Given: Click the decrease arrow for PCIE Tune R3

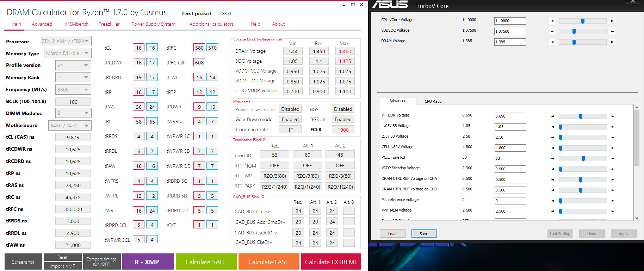Looking at the screenshot, I should coord(552,158).
